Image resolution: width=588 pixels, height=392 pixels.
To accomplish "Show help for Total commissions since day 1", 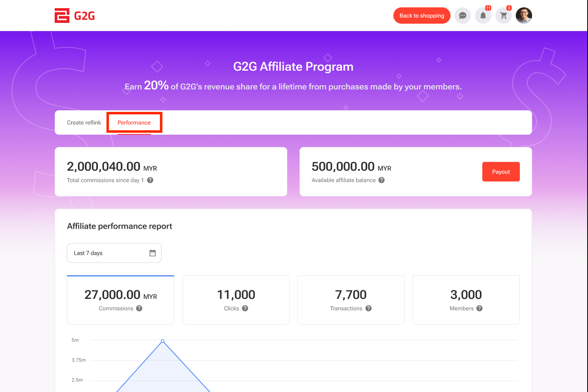I will 150,180.
